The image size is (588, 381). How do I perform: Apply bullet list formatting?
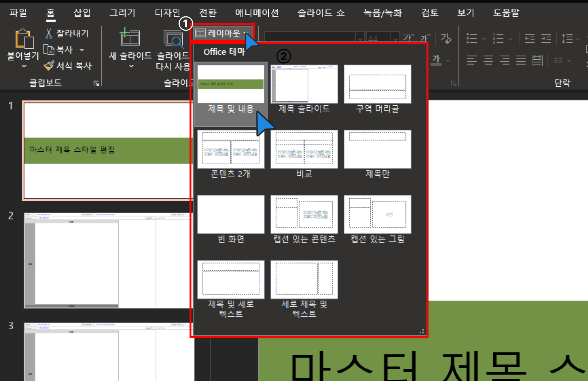[x=472, y=38]
